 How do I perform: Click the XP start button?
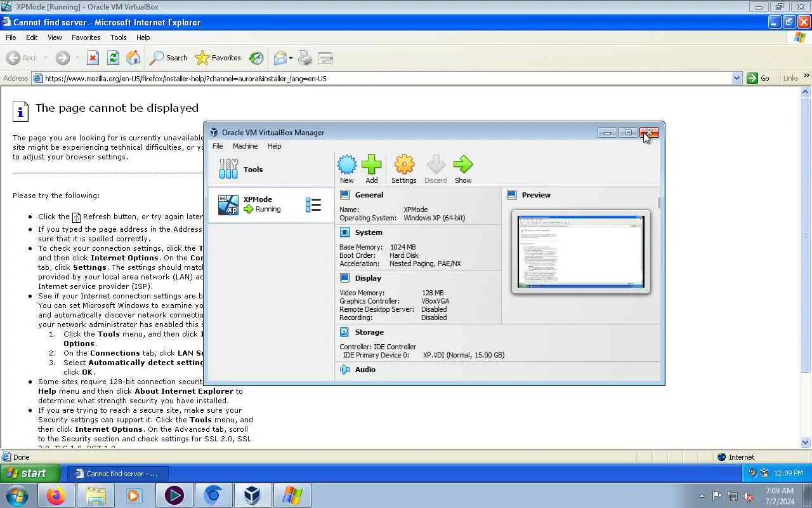30,473
